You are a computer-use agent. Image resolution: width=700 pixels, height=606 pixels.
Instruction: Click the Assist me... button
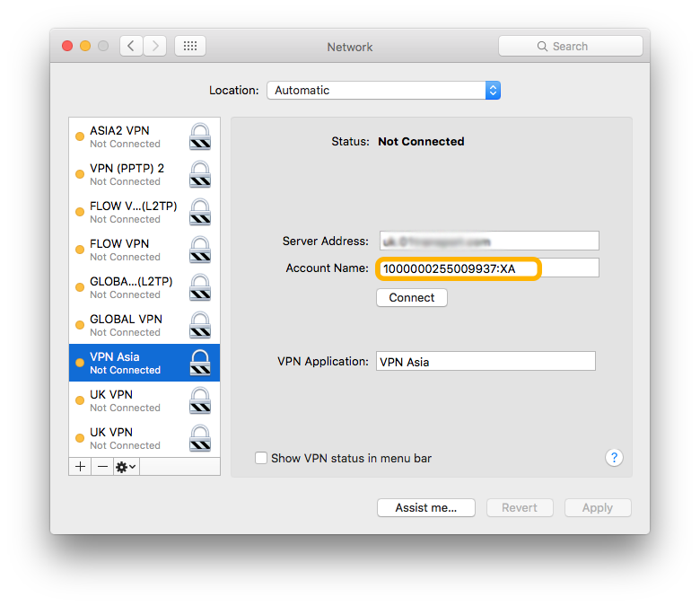point(426,507)
